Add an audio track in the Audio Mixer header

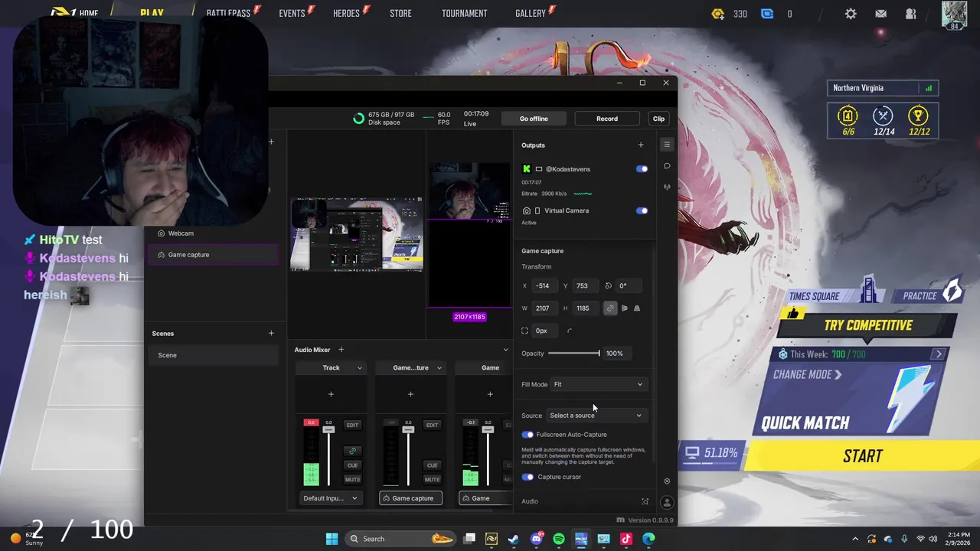coord(341,350)
